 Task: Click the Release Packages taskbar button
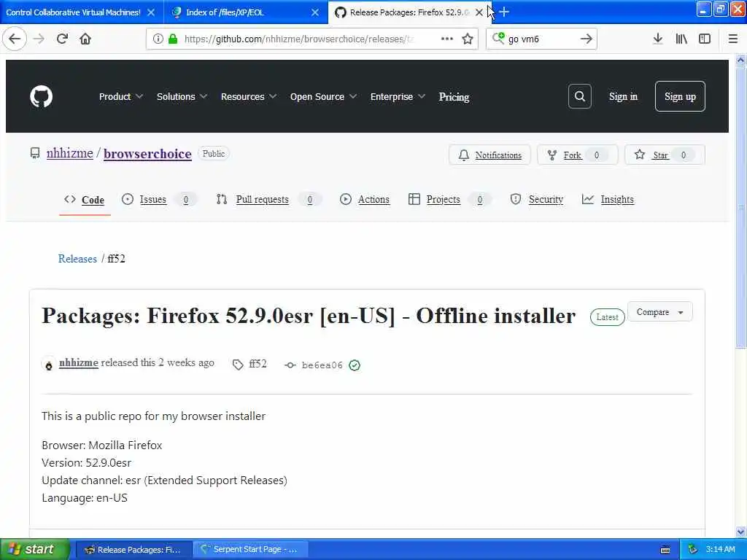point(134,550)
